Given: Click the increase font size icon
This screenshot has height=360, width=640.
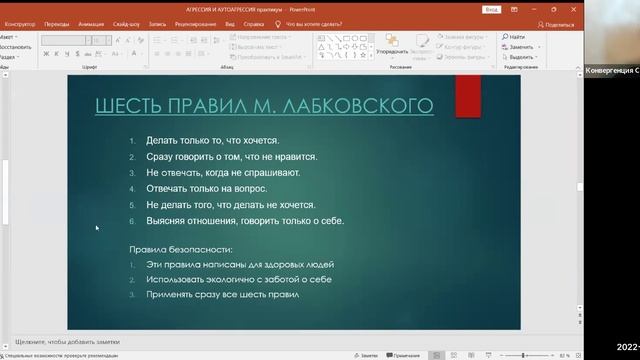Looking at the screenshot, I should (118, 40).
